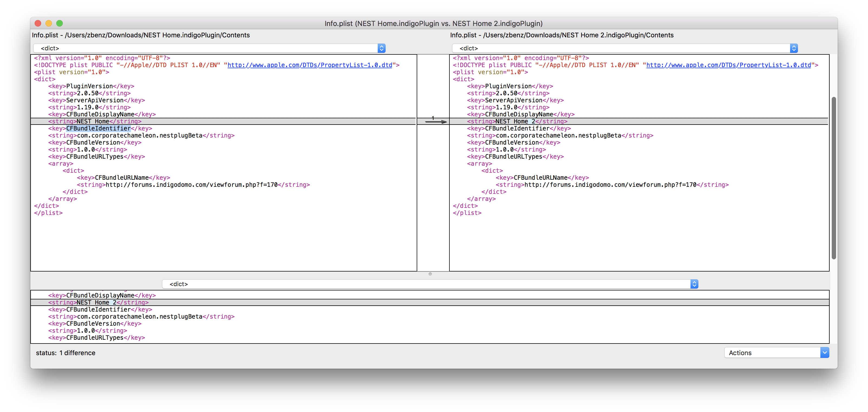868x412 pixels.
Task: Click the left pane xml version declaration
Action: [102, 58]
